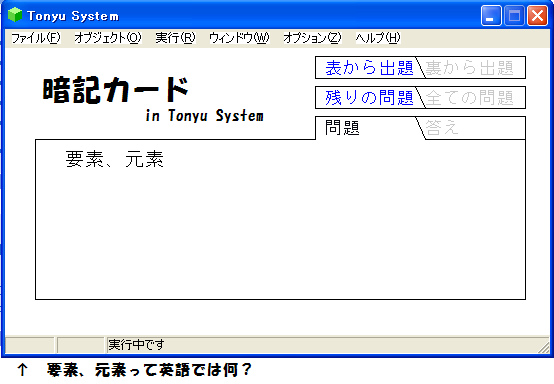Click the resize grip in status bar corner

point(544,347)
